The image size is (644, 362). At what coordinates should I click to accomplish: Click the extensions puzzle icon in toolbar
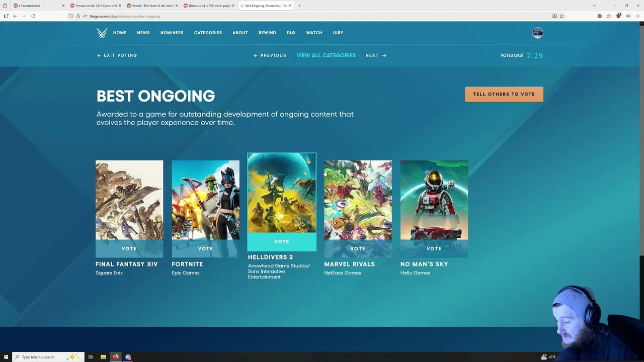tap(609, 16)
